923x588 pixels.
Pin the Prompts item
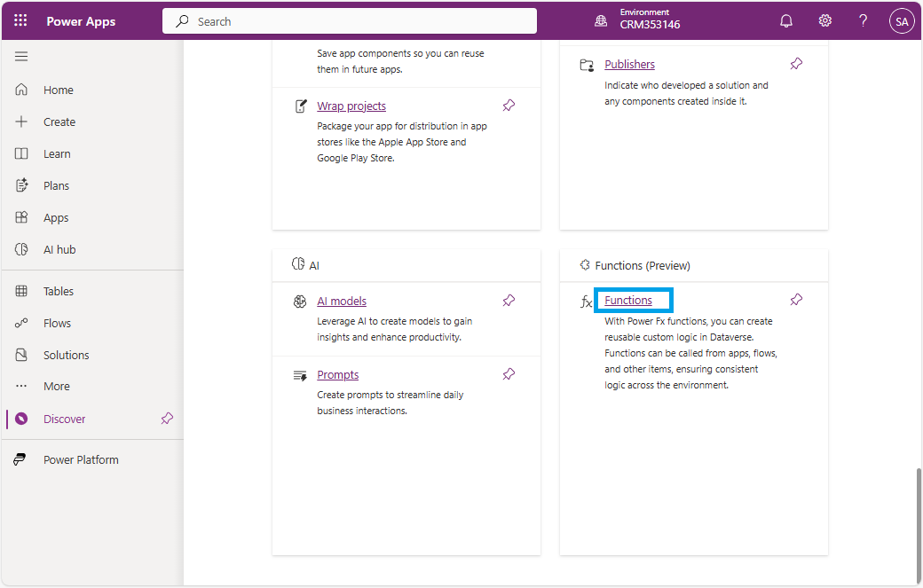coord(509,374)
